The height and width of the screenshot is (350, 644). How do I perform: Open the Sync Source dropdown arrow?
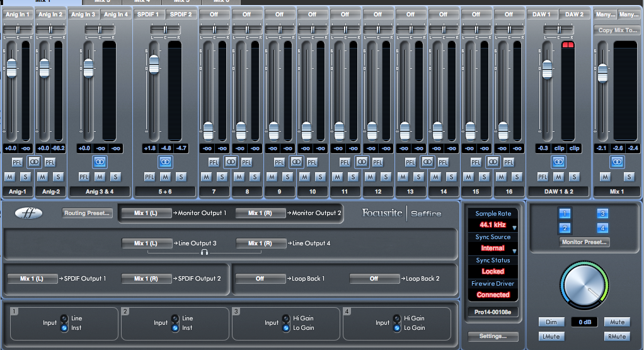514,251
